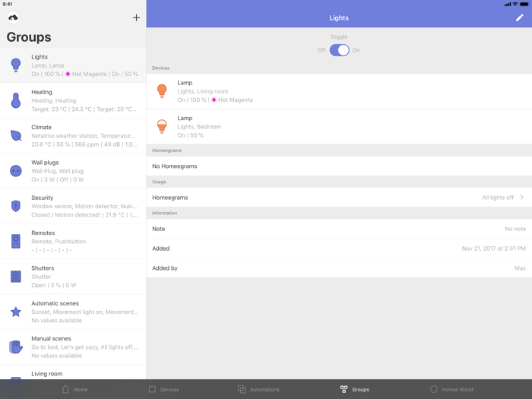The image size is (532, 399).
Task: Open the Groups tab
Action: (355, 389)
